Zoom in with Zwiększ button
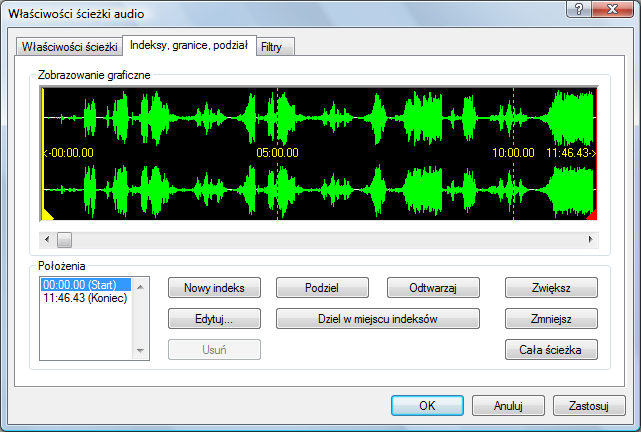This screenshot has width=641, height=432. point(551,288)
